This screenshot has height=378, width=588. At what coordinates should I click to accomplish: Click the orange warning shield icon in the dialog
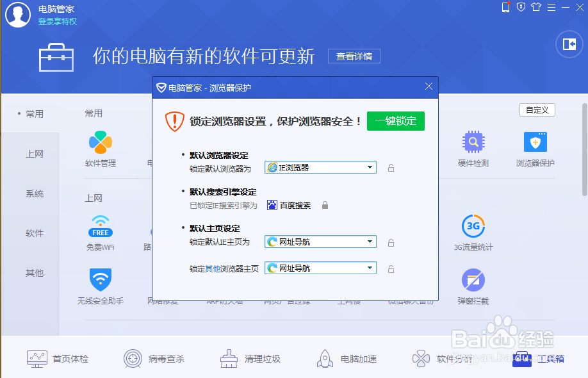click(x=175, y=122)
